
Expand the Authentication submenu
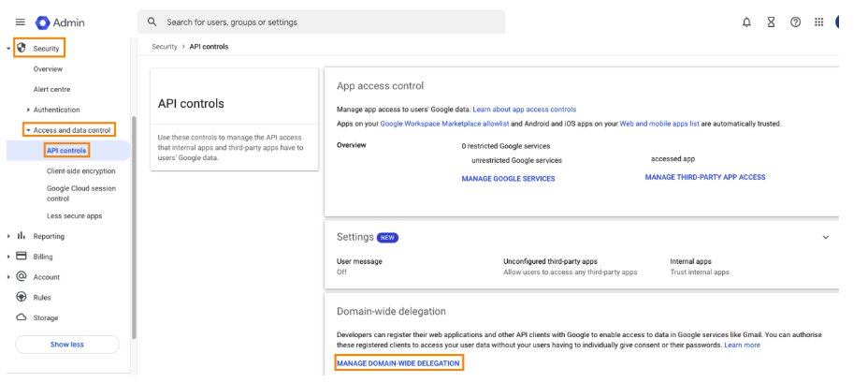point(28,110)
